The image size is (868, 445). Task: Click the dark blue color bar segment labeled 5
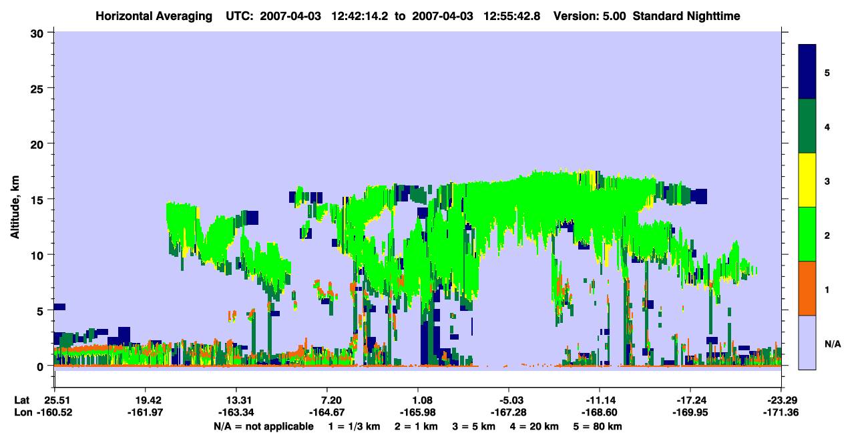click(x=807, y=72)
